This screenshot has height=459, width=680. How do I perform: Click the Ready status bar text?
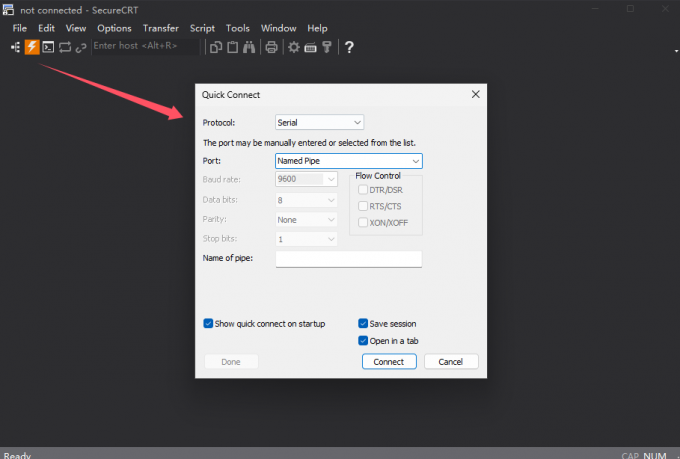17,455
